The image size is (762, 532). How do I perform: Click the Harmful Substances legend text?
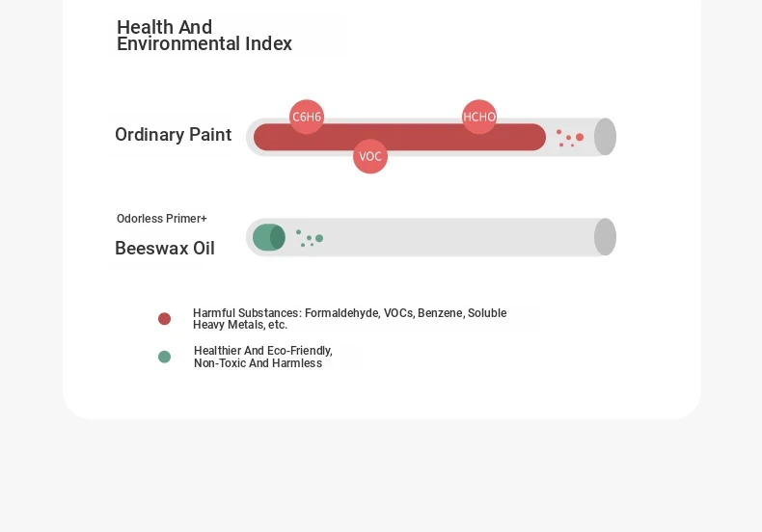coord(350,319)
